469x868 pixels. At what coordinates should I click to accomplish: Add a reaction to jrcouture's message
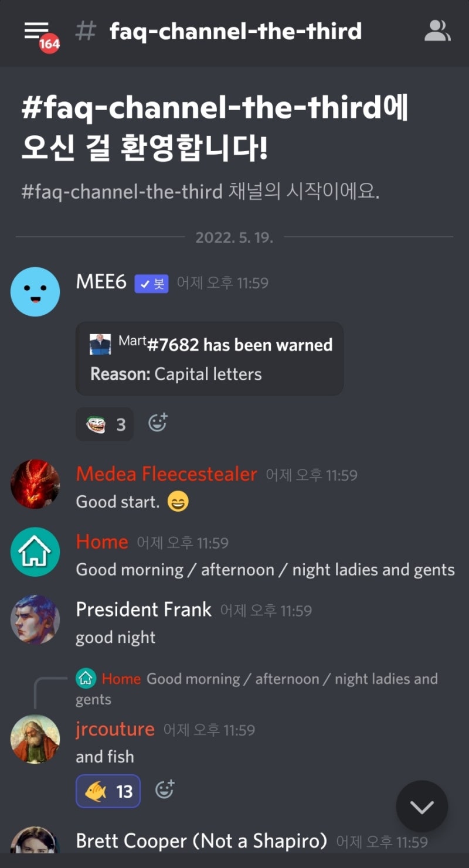point(165,791)
